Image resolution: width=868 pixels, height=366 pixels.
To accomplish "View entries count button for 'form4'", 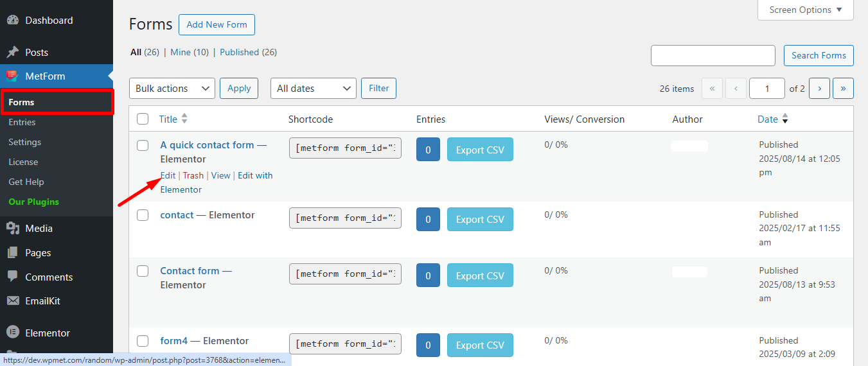I will [428, 345].
